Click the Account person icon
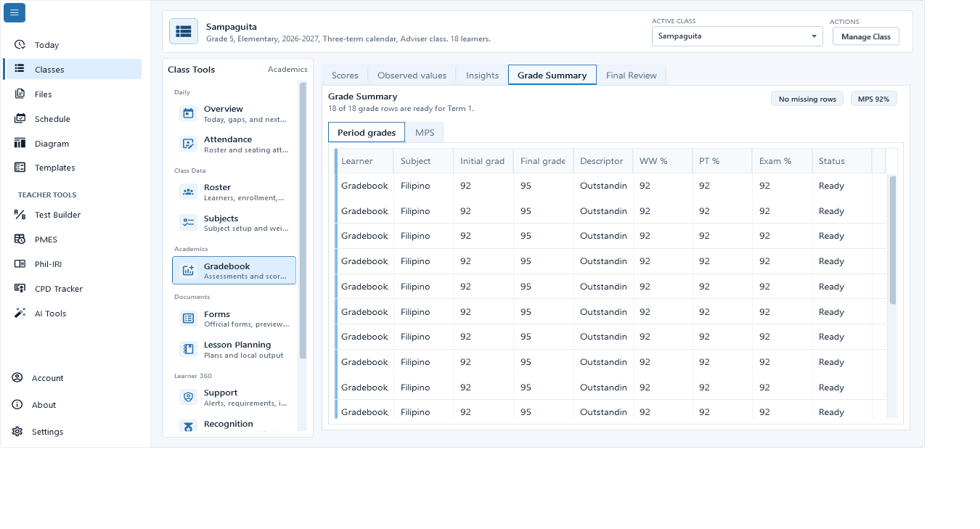This screenshot has height=529, width=980. 17,378
